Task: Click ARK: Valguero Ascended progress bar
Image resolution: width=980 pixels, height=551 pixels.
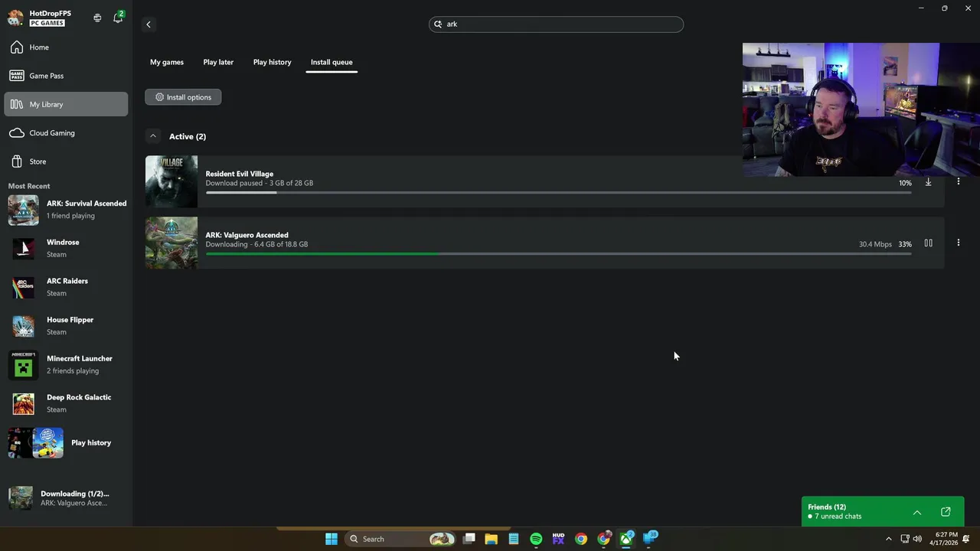Action: click(x=558, y=253)
